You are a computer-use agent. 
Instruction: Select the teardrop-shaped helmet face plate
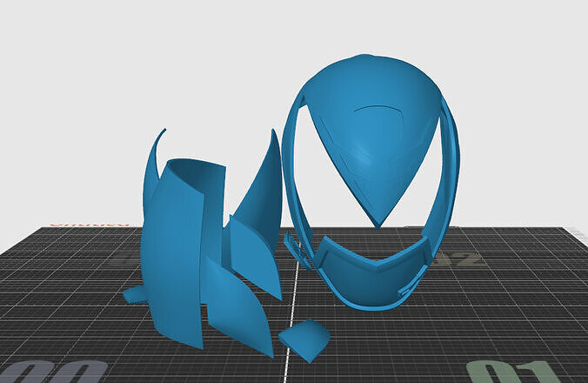tap(373, 138)
